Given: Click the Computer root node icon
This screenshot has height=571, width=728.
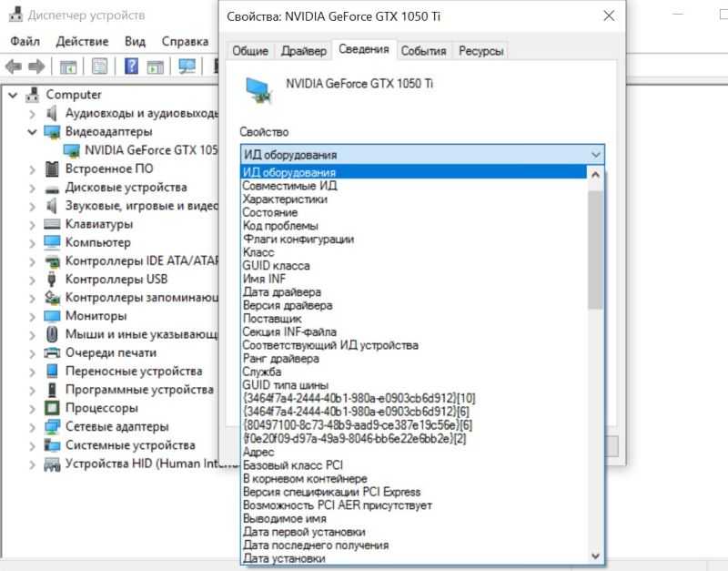Looking at the screenshot, I should (32, 95).
